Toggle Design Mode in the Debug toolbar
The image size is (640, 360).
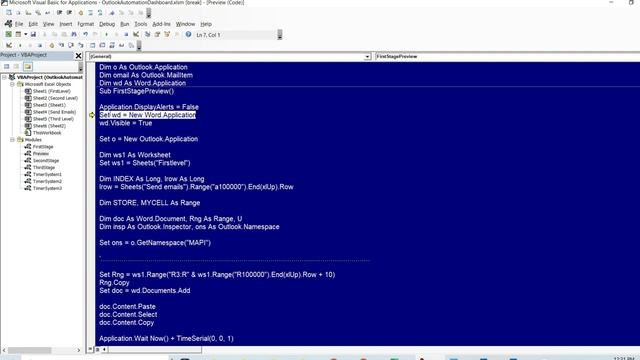point(9,45)
